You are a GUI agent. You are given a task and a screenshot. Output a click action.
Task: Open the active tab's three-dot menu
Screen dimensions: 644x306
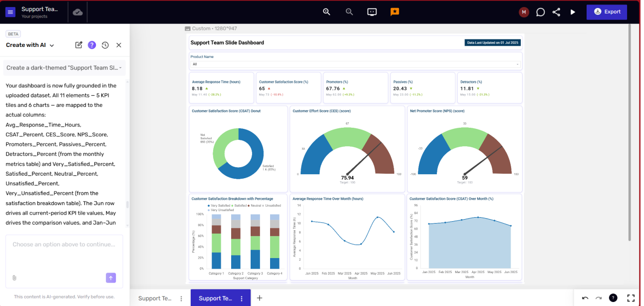242,299
